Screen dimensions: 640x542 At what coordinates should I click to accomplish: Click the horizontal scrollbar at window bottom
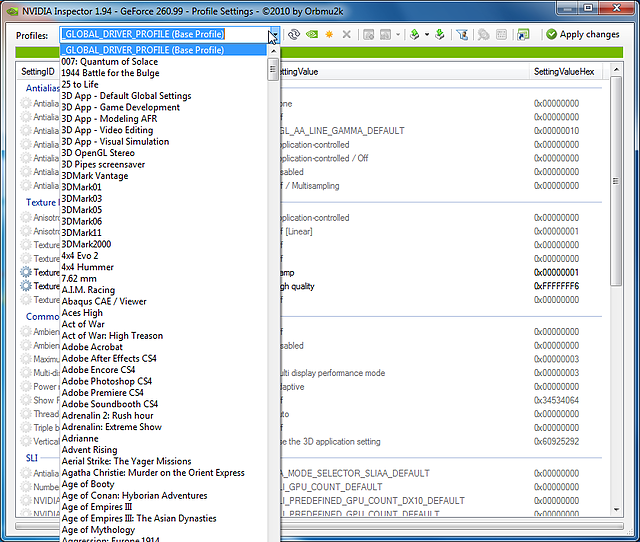[319, 526]
